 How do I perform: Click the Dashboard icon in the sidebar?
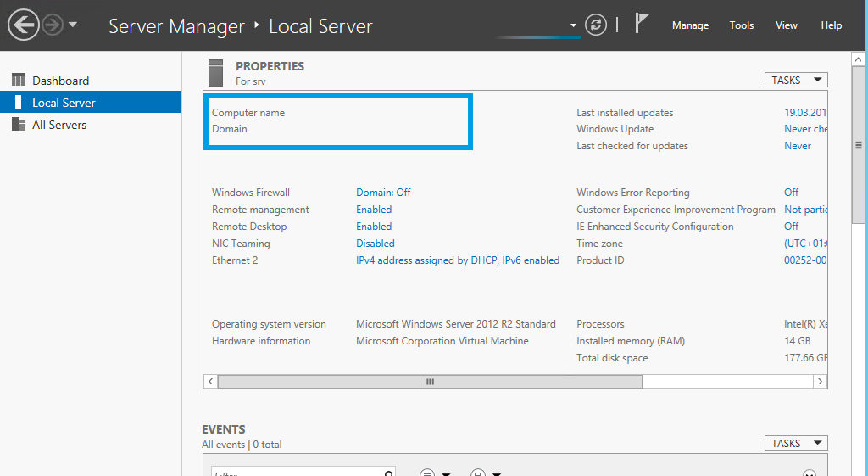[19, 81]
